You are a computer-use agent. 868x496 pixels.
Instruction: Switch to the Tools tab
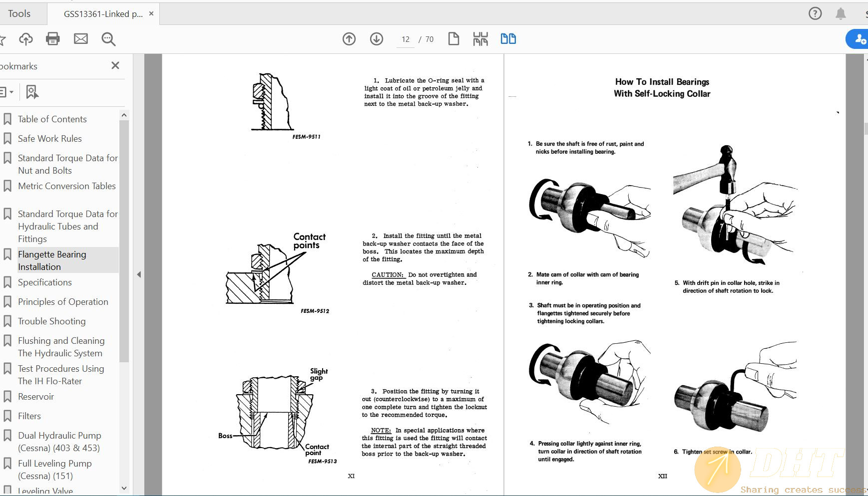19,13
